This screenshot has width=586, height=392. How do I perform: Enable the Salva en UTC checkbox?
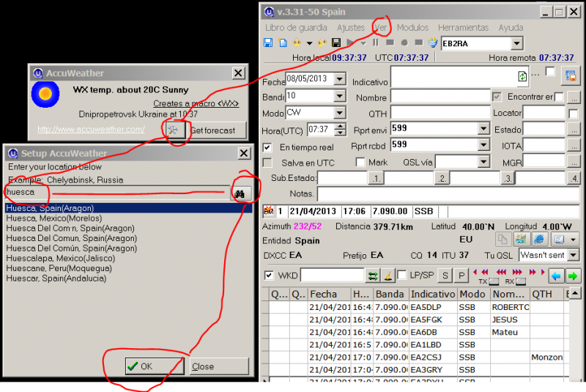point(267,162)
